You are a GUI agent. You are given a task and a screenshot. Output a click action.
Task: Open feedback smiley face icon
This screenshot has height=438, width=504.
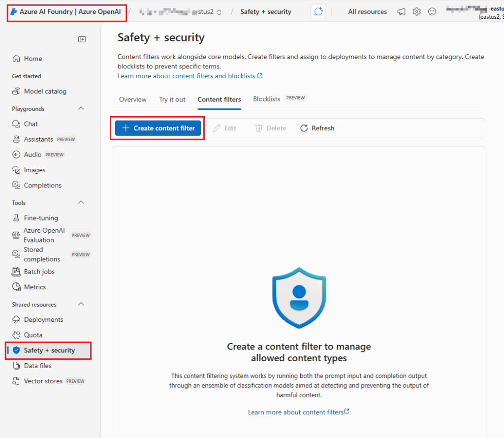point(432,12)
